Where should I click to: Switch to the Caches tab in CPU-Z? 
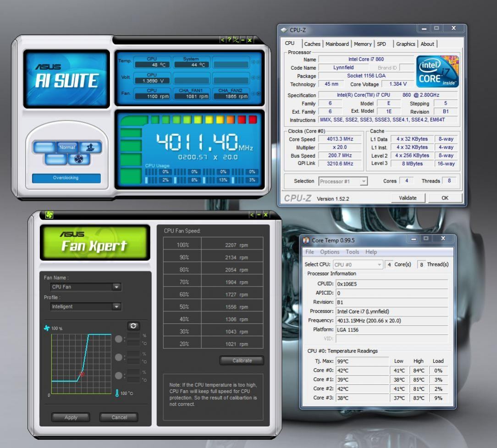(x=312, y=44)
